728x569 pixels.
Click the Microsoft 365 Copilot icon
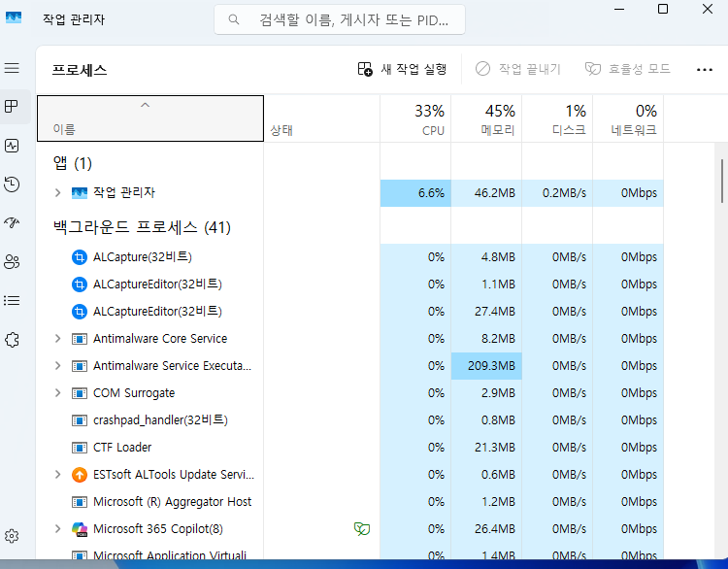[x=80, y=529]
